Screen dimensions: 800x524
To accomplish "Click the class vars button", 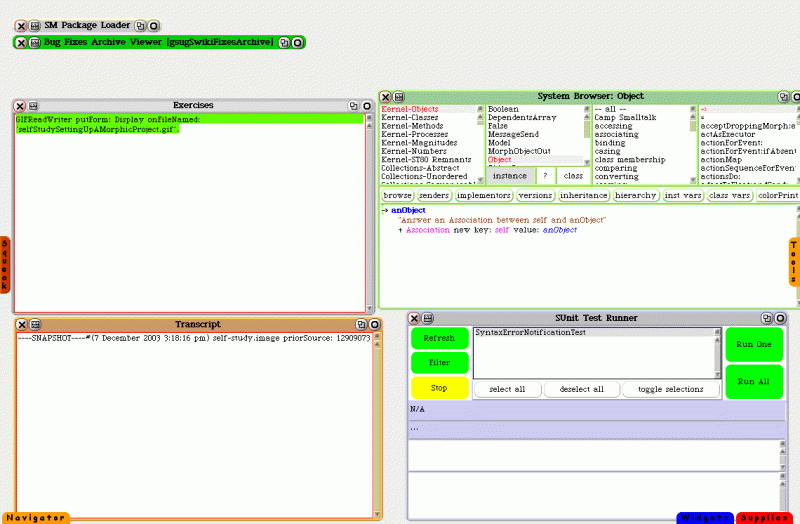I will pyautogui.click(x=730, y=195).
